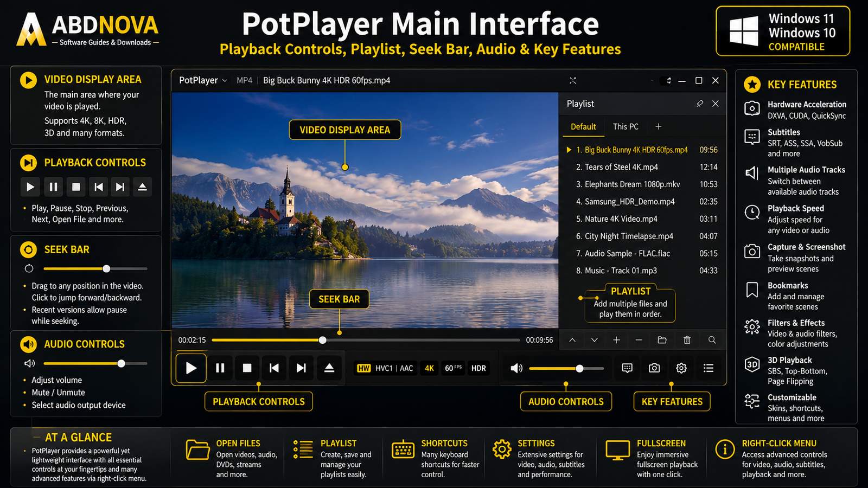The width and height of the screenshot is (868, 488).
Task: Click the volume slider in left Audio Controls panel
Action: [95, 364]
